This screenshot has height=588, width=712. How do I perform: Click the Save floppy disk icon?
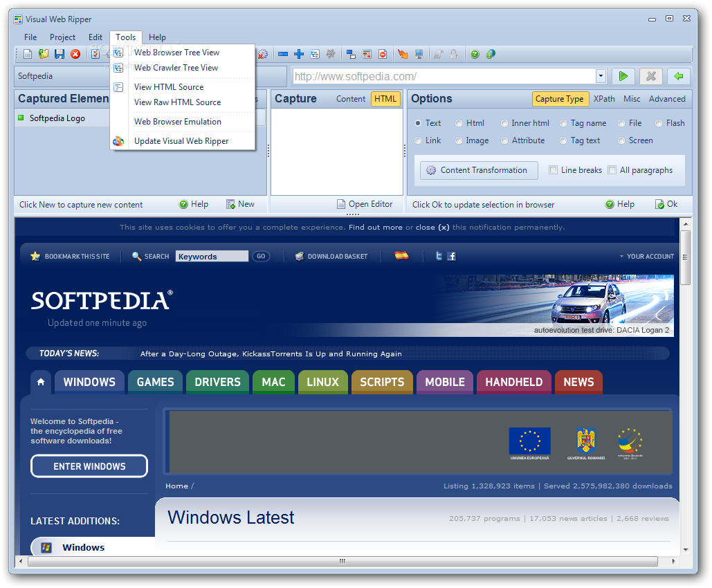[x=60, y=54]
